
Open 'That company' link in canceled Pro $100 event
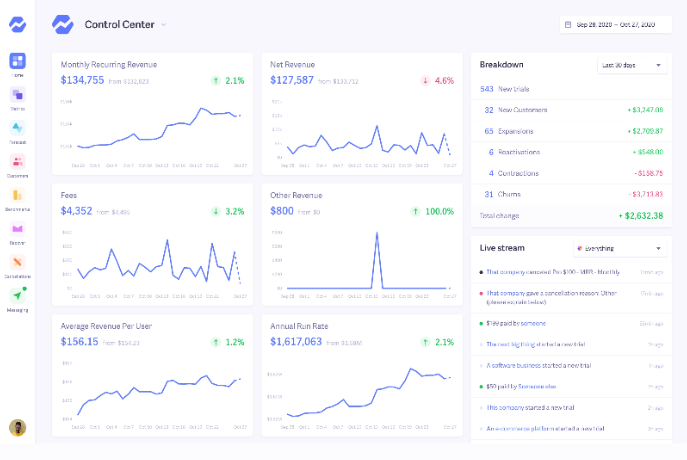505,272
